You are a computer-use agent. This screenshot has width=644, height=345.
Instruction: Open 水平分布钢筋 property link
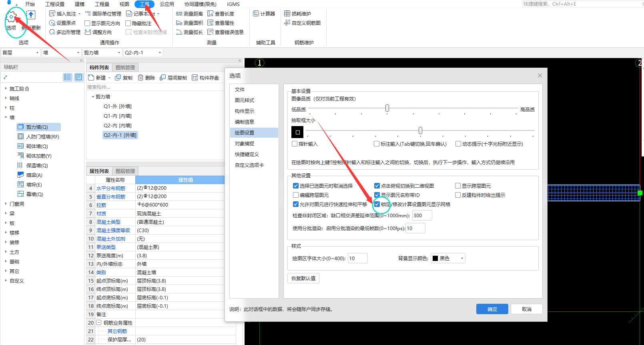(x=111, y=188)
